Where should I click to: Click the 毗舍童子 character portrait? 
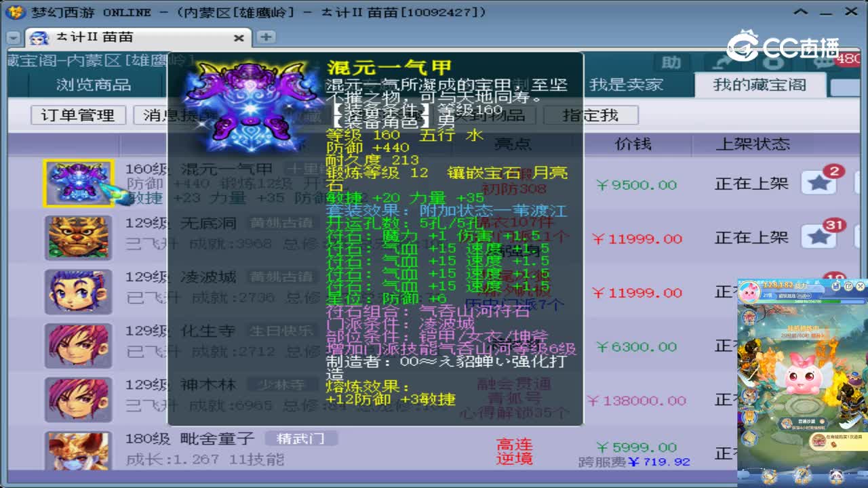point(78,451)
